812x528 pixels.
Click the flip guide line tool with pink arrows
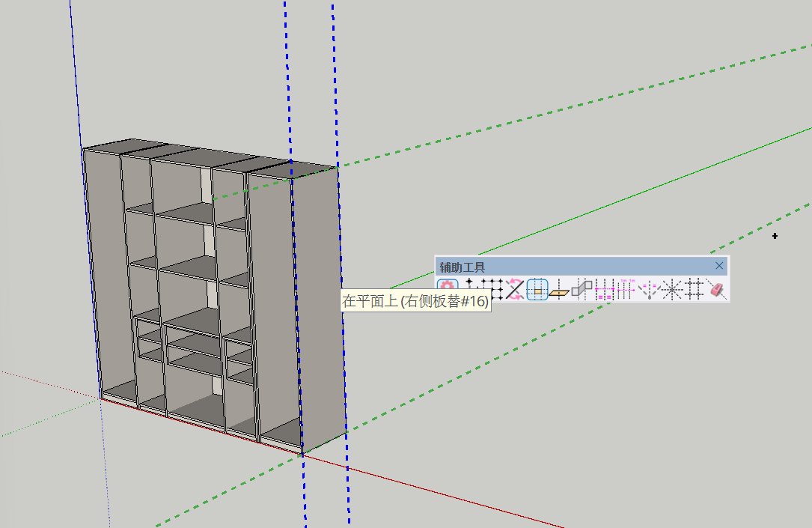[515, 289]
